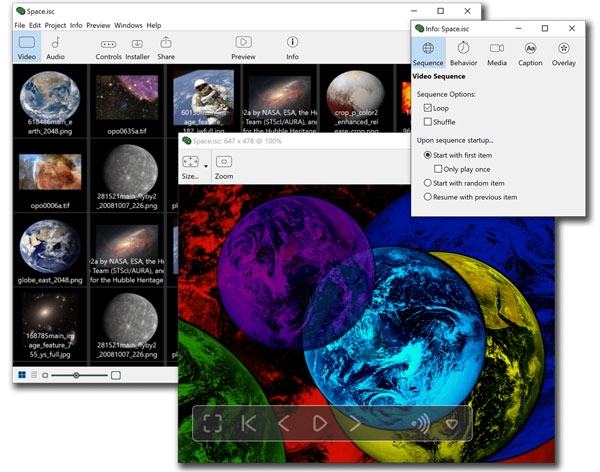Select the earth_2048.png thumbnail
This screenshot has width=600, height=472.
pos(50,101)
